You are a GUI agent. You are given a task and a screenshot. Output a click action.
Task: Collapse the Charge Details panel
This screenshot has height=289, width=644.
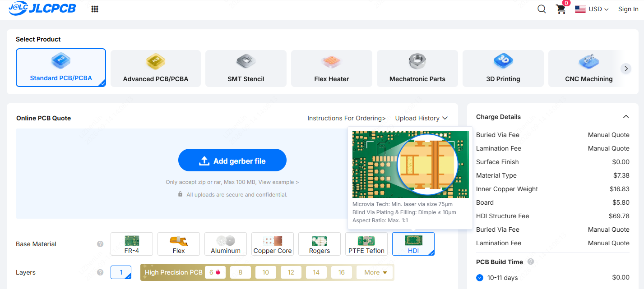(x=626, y=117)
